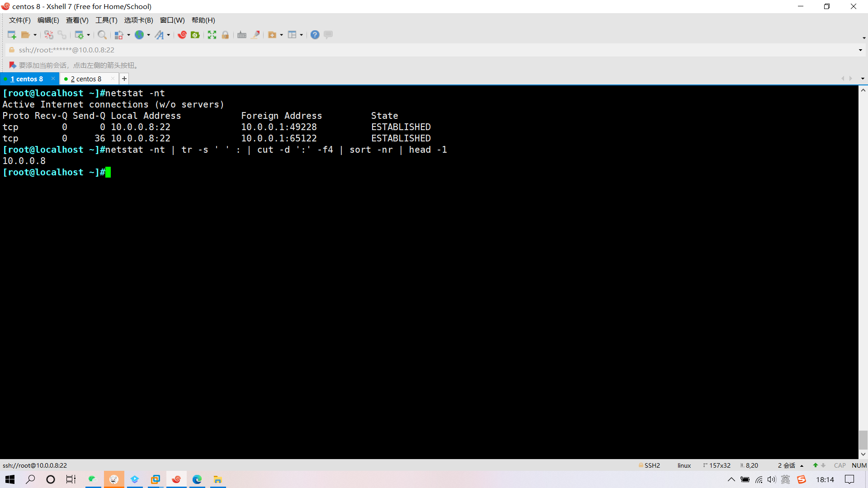Click the Disconnect session icon
The height and width of the screenshot is (488, 868).
(x=49, y=35)
